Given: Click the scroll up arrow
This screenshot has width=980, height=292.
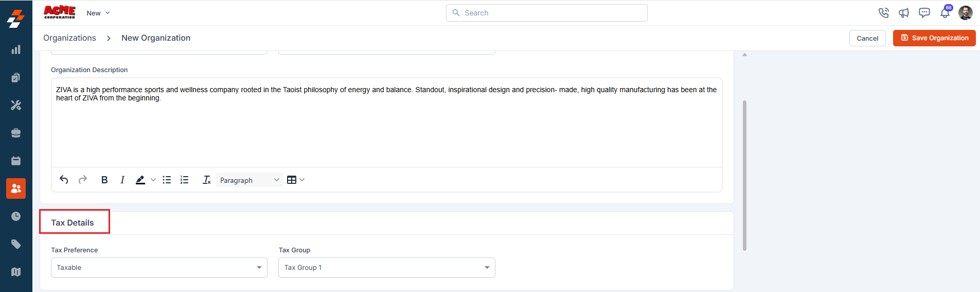Looking at the screenshot, I should click(x=744, y=54).
